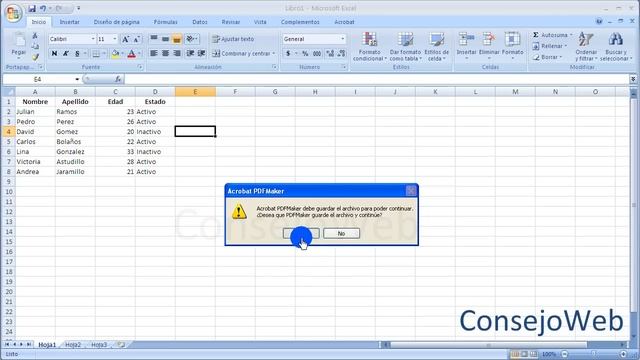This screenshot has width=640, height=360.
Task: Open Estilos de celda gallery
Action: point(436,47)
